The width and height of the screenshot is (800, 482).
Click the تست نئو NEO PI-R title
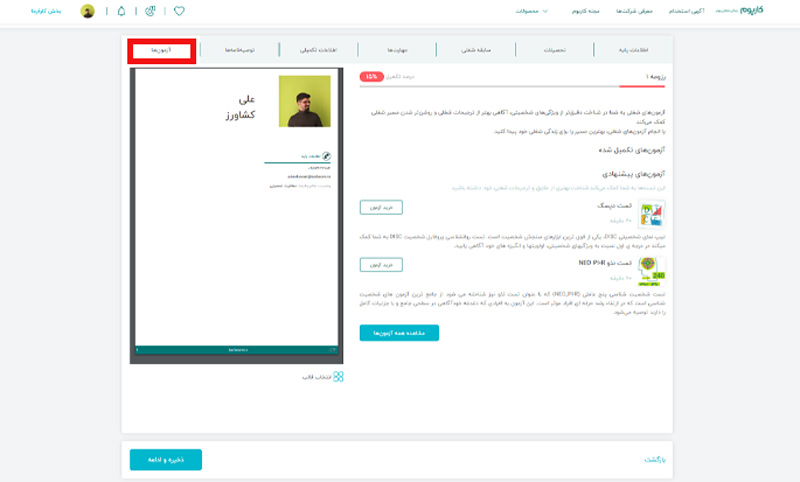pos(605,263)
